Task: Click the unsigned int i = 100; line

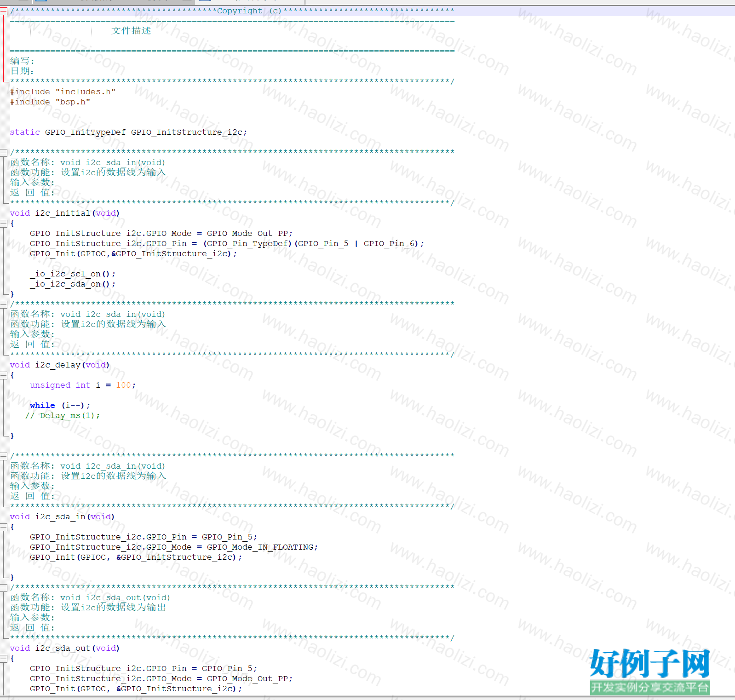Action: [x=83, y=385]
